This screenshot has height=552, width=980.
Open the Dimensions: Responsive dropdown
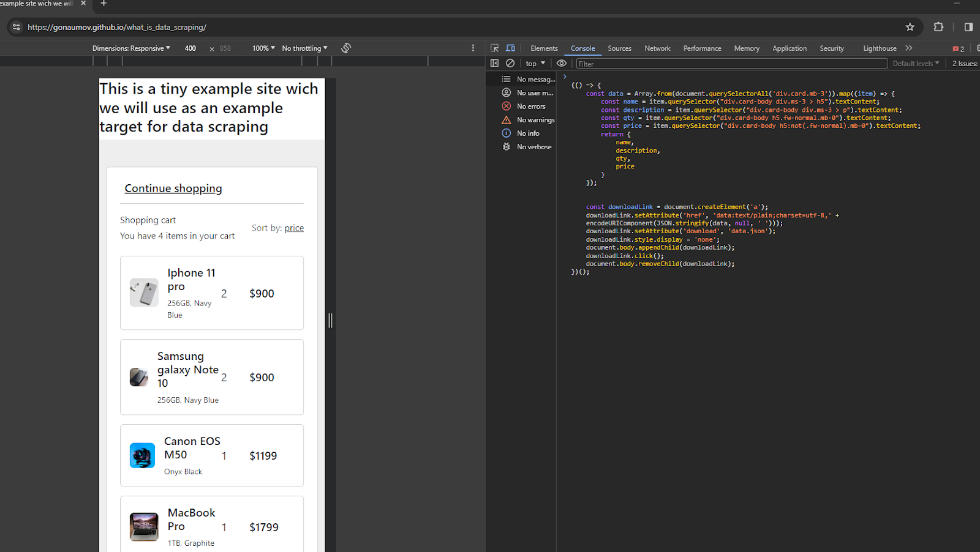pyautogui.click(x=130, y=48)
